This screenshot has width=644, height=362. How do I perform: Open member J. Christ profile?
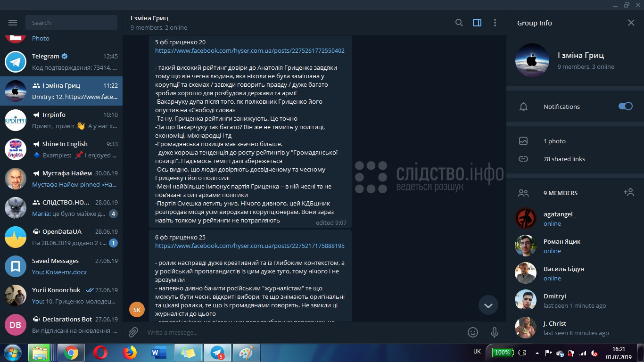[x=575, y=328]
